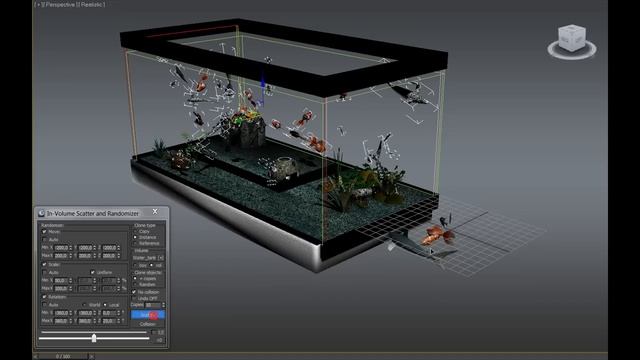Viewport: 640px width, 360px height.
Task: Select the Instance clone type radio
Action: click(136, 237)
